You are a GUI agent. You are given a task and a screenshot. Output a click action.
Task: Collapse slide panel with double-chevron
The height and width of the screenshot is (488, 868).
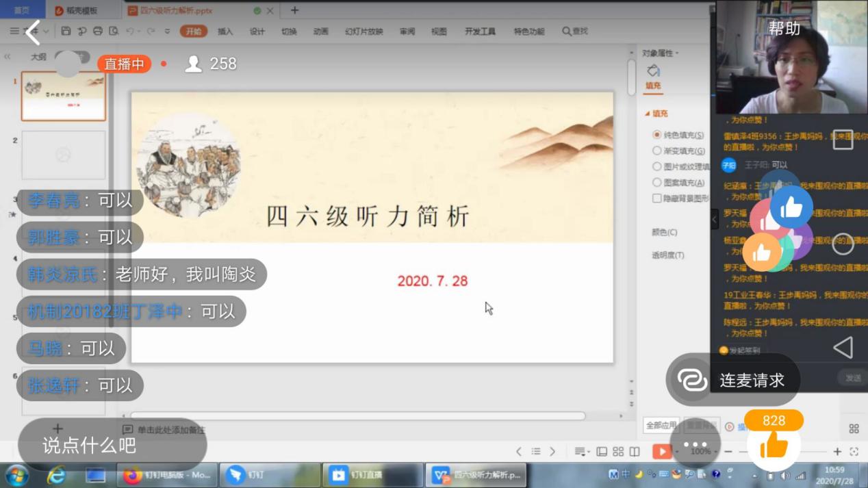point(8,57)
